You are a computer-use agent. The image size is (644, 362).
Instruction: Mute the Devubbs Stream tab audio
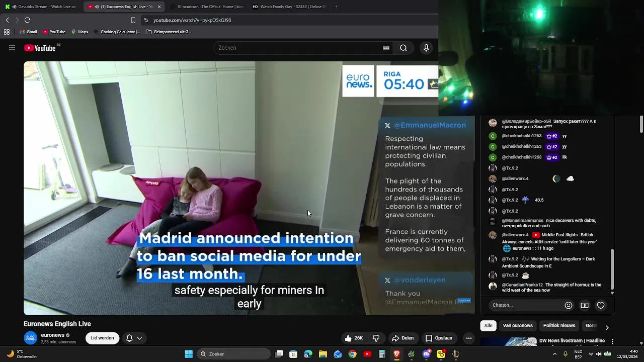14,7
